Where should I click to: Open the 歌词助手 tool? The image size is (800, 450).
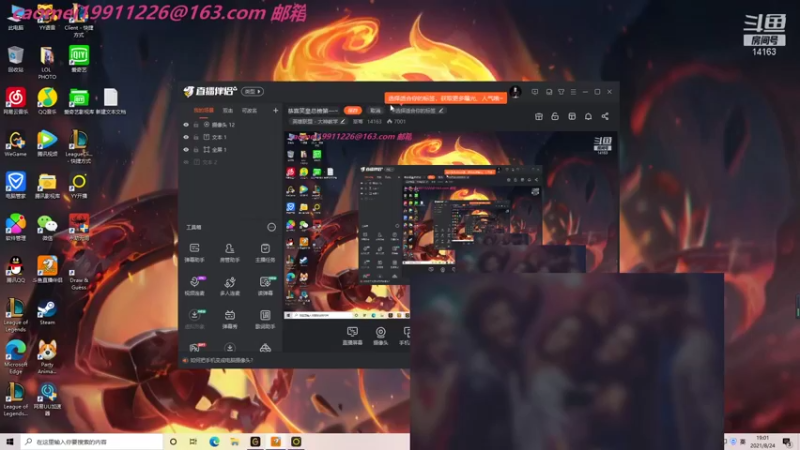(x=265, y=319)
